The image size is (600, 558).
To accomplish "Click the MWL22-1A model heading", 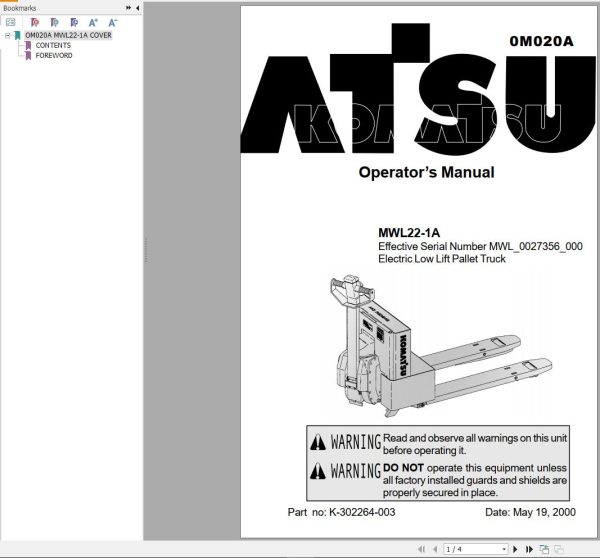I will [x=409, y=232].
